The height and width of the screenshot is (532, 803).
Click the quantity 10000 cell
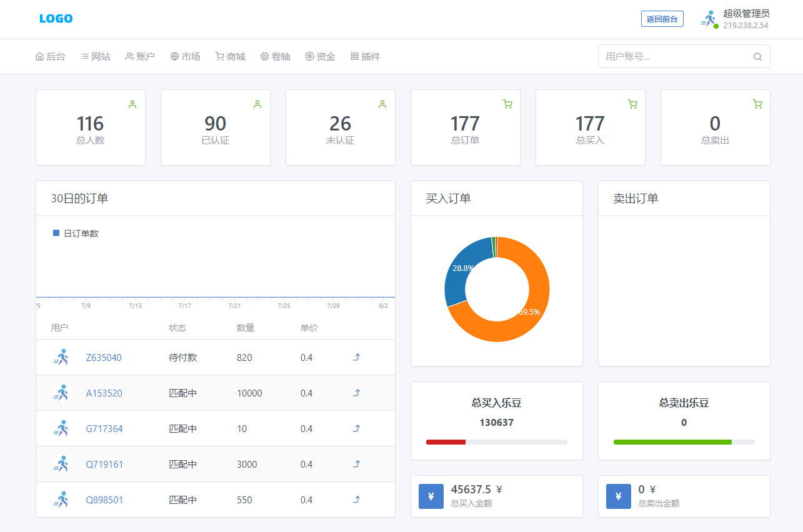(249, 393)
